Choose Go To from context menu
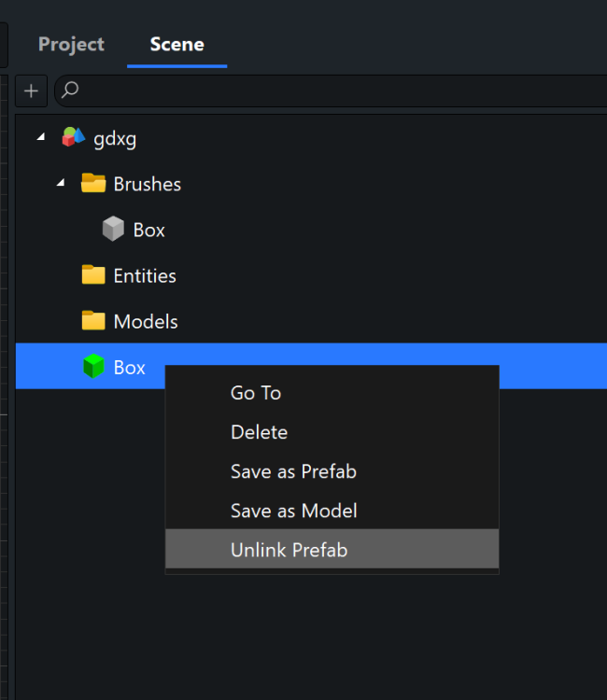Image resolution: width=607 pixels, height=700 pixels. [256, 393]
